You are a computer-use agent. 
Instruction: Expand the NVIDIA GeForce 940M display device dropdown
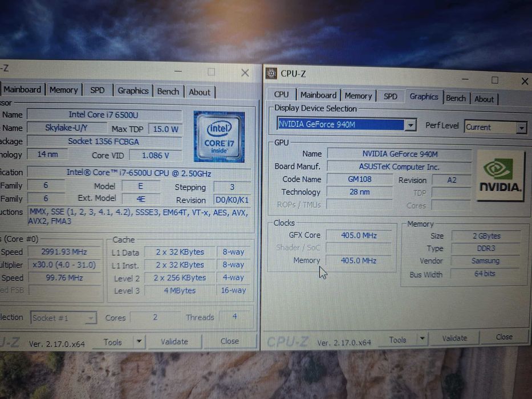tap(410, 125)
